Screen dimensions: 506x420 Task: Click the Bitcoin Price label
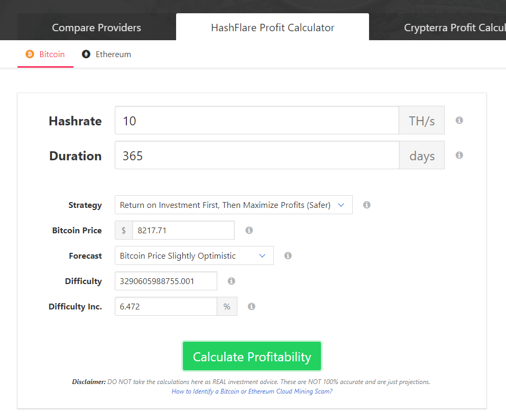point(77,230)
